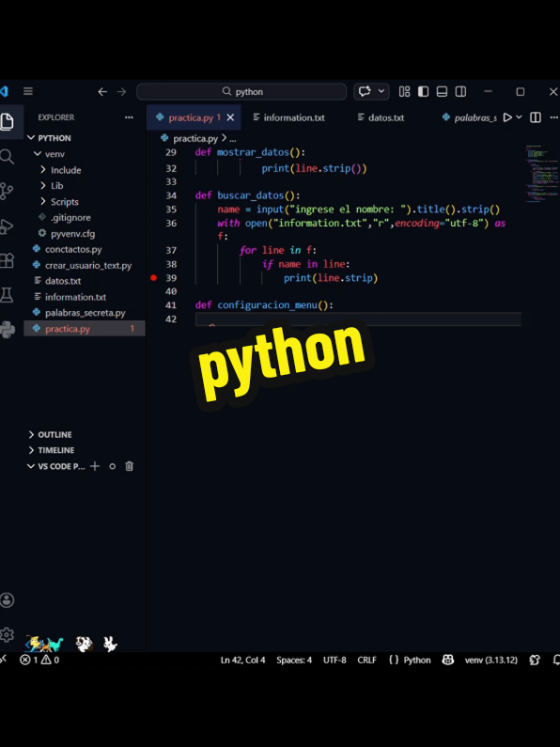Open editor More Actions ellipsis

(553, 117)
